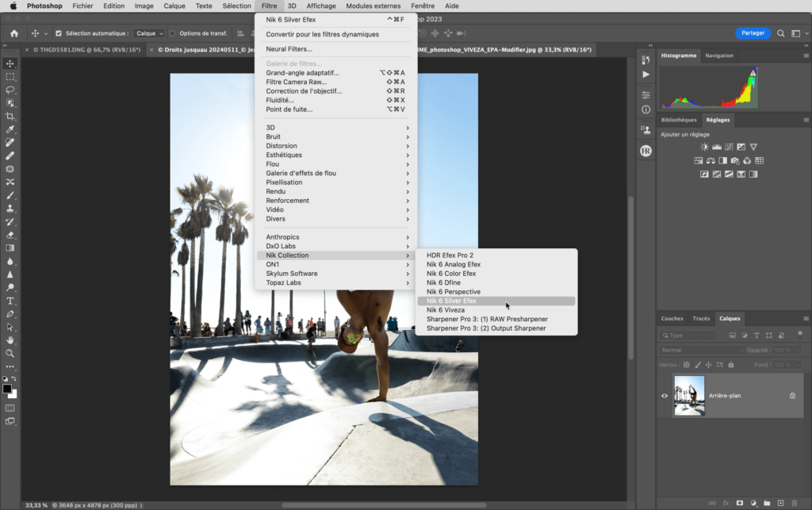The width and height of the screenshot is (812, 510).
Task: Click the Partager button
Action: [x=753, y=33]
